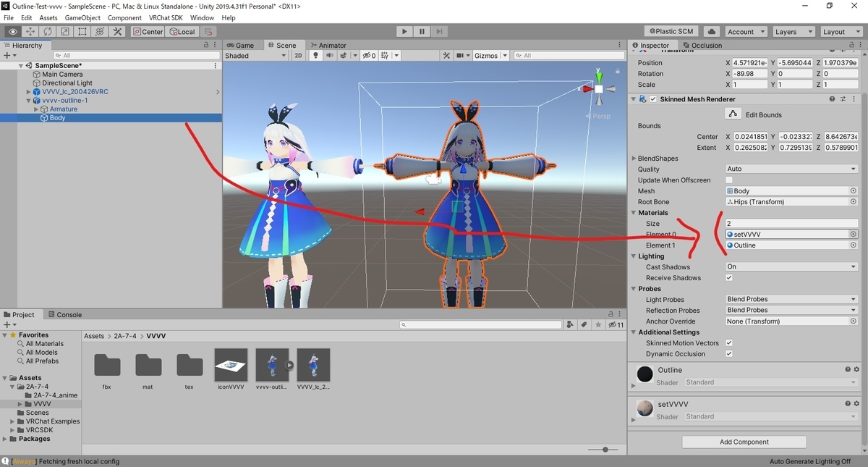
Task: Open the Reflection Probes dropdown
Action: coord(791,311)
